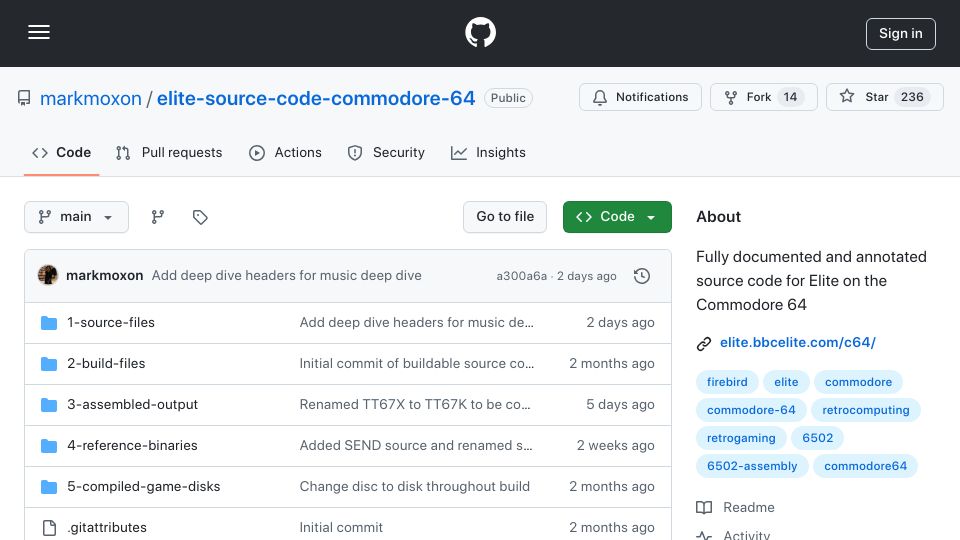Click the file icon for .gitattributes
960x540 pixels.
pyautogui.click(x=49, y=528)
